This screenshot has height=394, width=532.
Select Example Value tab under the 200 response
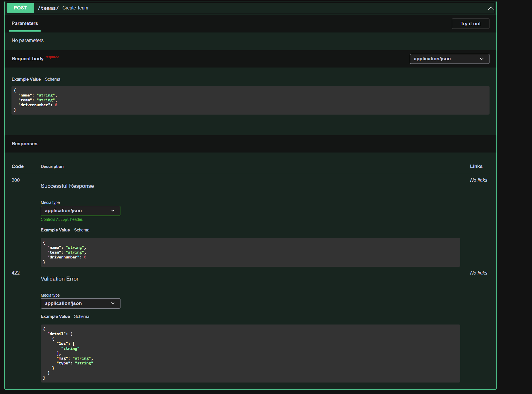(55, 230)
